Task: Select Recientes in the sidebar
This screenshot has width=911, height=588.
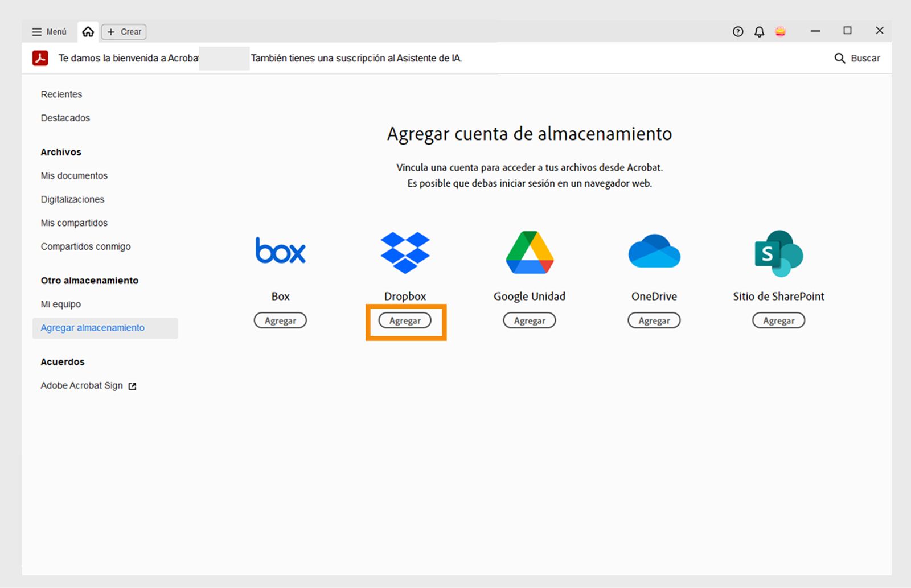Action: (x=61, y=94)
